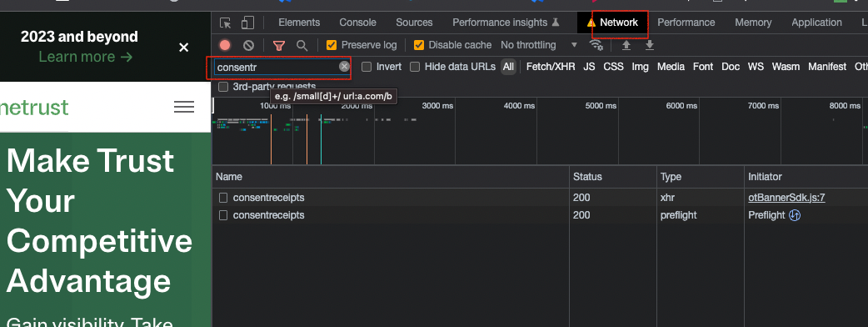
Task: Open the No throttling dropdown
Action: click(539, 45)
